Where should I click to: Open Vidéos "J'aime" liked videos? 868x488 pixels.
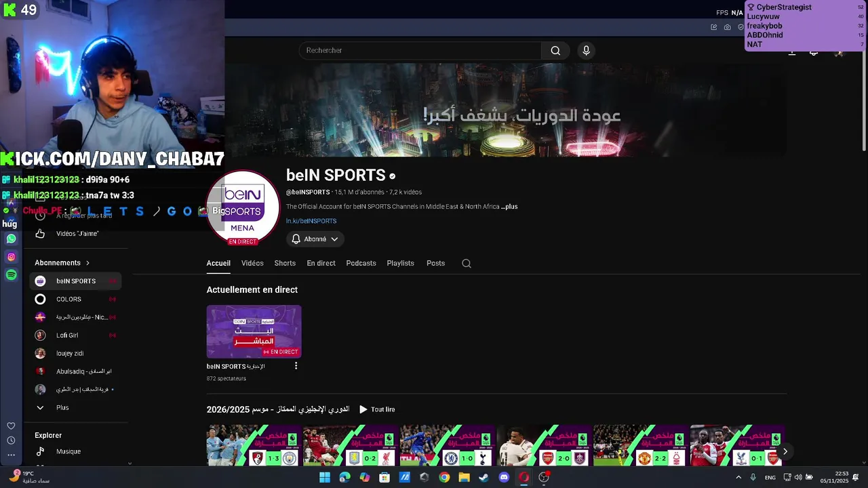[x=77, y=234]
